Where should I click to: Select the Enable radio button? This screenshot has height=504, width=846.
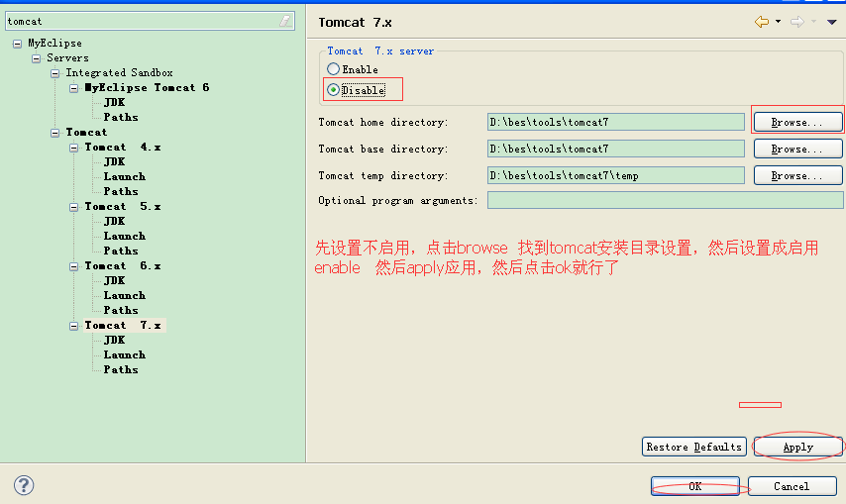pyautogui.click(x=334, y=69)
